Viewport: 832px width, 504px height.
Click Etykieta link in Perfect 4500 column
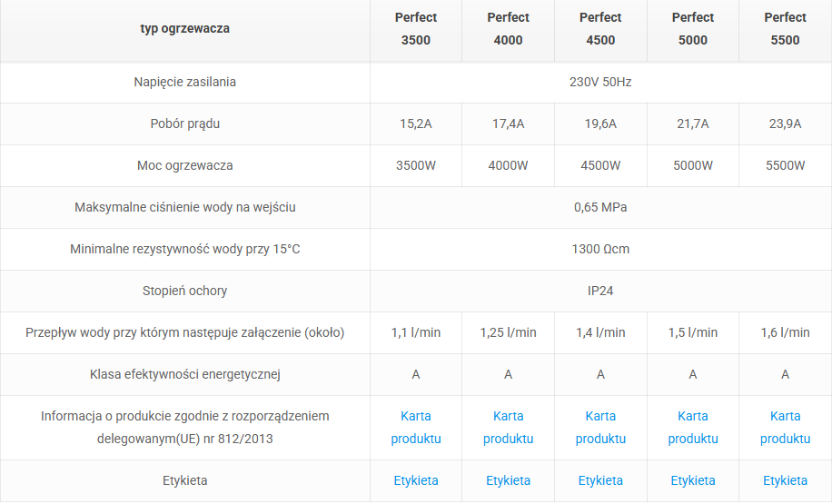[x=600, y=480]
